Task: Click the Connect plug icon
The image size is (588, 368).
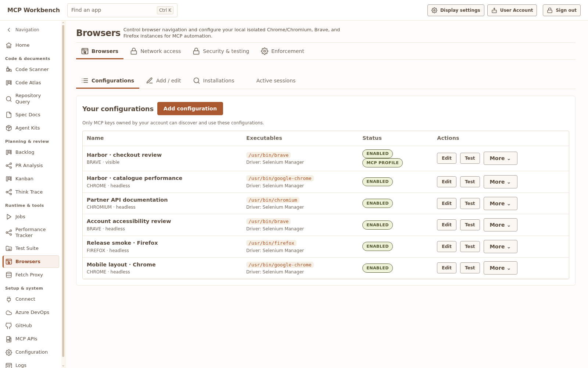Action: click(9, 299)
